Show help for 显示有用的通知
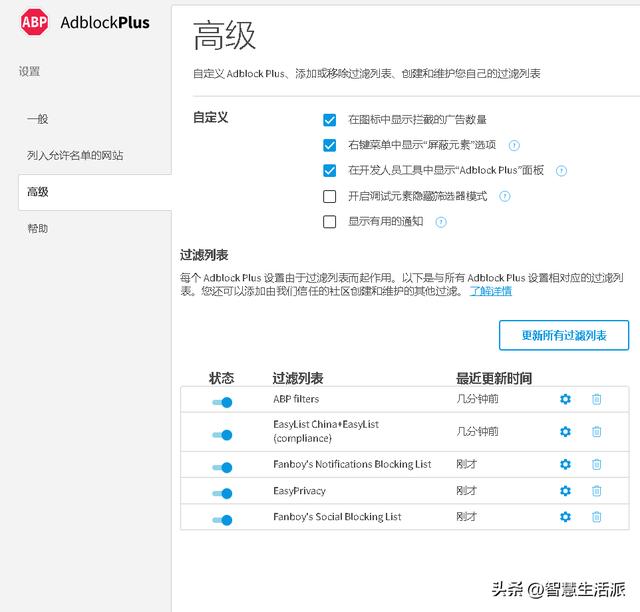Viewport: 640px width, 612px height. 441,222
